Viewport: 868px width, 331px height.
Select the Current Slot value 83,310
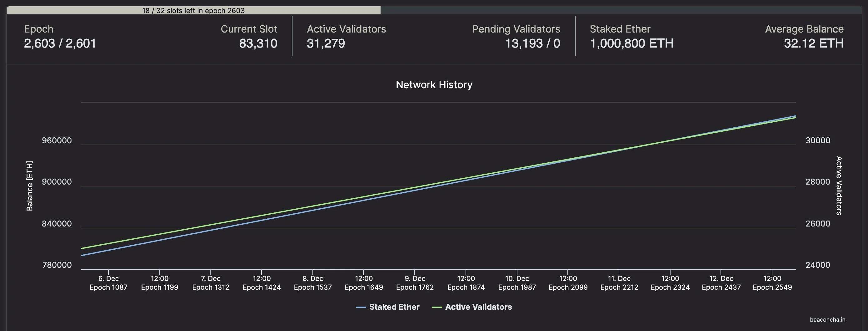[258, 43]
